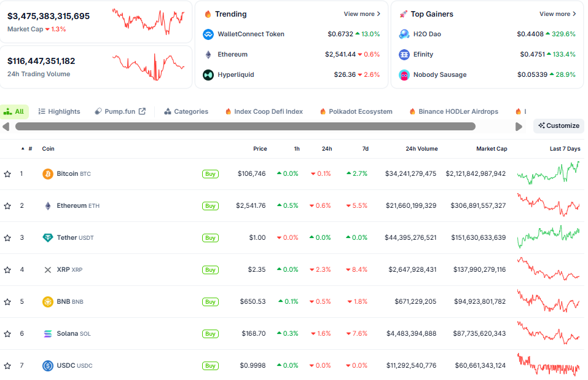Star XRP as a favorite
Screen dimensions: 588x380
pos(7,270)
